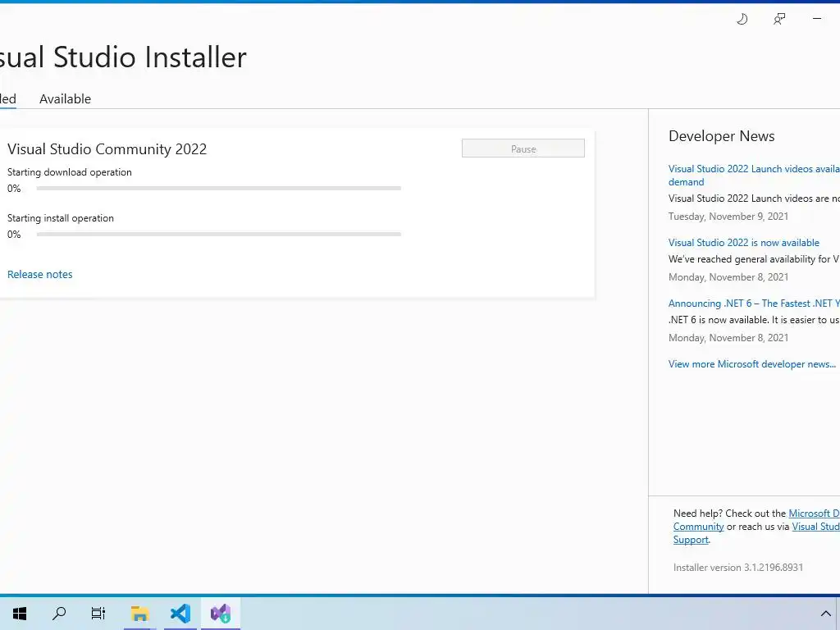Minimize the Visual Studio Installer window
840x630 pixels.
[817, 19]
